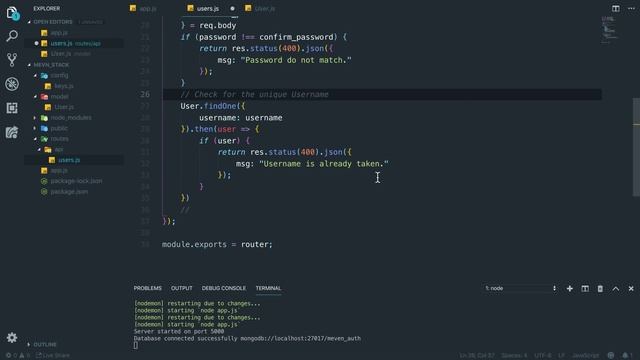The width and height of the screenshot is (640, 360).
Task: Open the Problems panel tab
Action: pos(148,288)
